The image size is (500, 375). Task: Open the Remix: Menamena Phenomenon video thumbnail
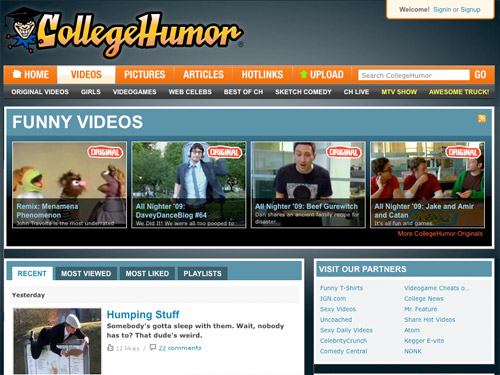point(70,185)
